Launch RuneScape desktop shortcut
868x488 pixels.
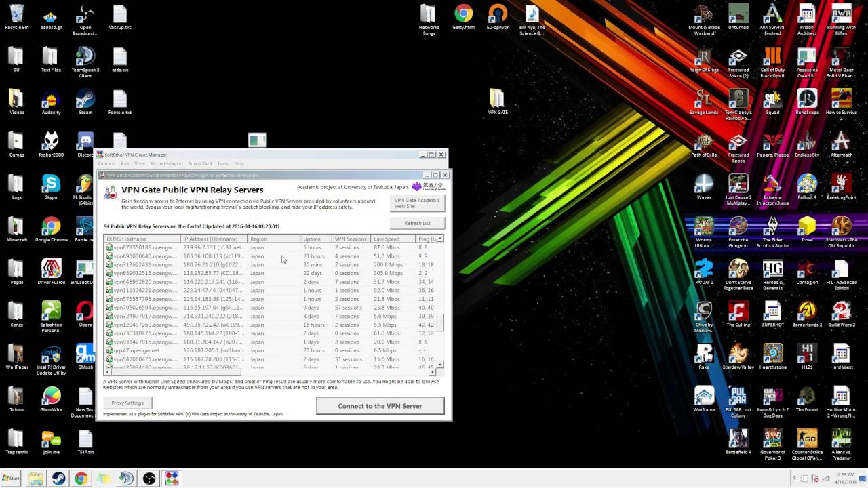[807, 102]
